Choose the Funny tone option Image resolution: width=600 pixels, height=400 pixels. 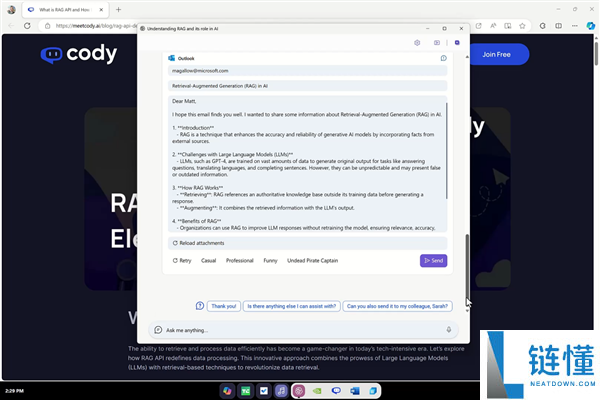click(270, 261)
